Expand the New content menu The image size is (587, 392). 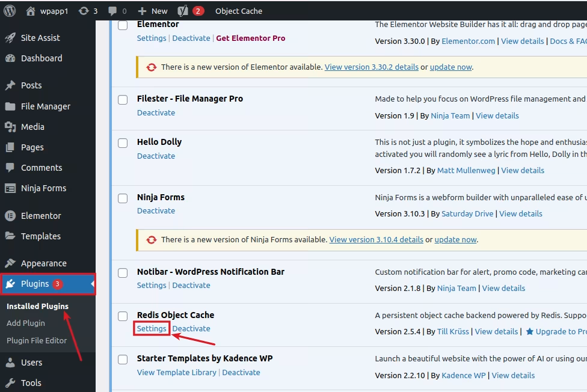pyautogui.click(x=153, y=11)
